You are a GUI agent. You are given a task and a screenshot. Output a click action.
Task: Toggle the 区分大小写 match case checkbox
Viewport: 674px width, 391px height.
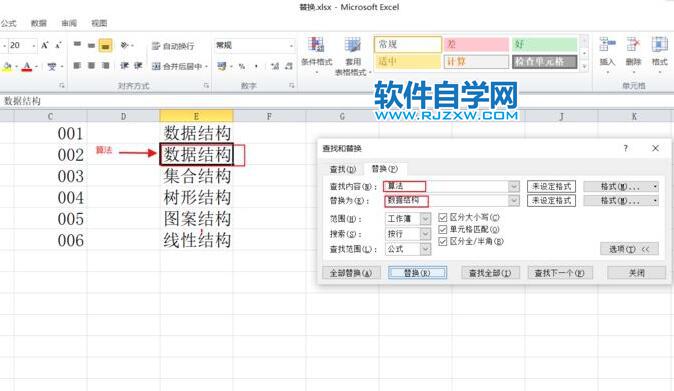coord(442,217)
